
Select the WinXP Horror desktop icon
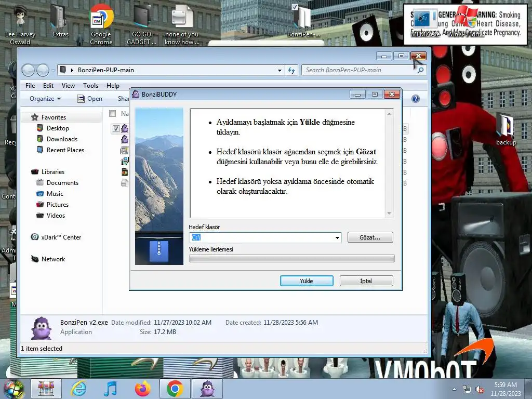click(x=467, y=22)
